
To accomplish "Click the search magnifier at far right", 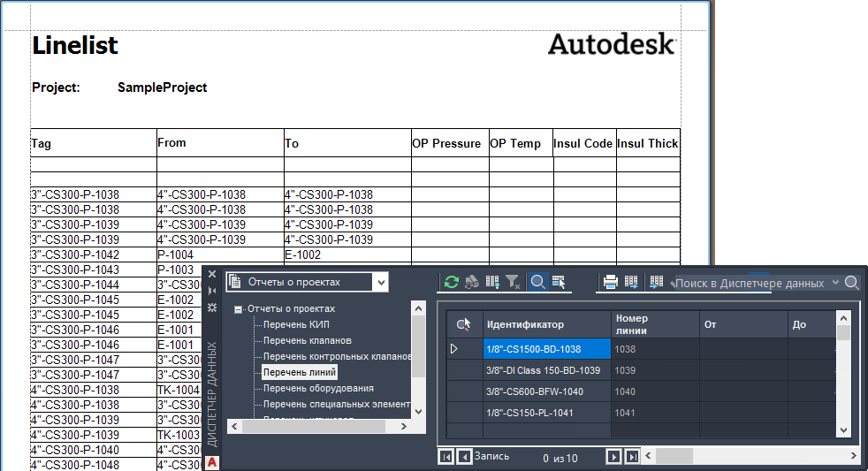I will click(x=852, y=283).
